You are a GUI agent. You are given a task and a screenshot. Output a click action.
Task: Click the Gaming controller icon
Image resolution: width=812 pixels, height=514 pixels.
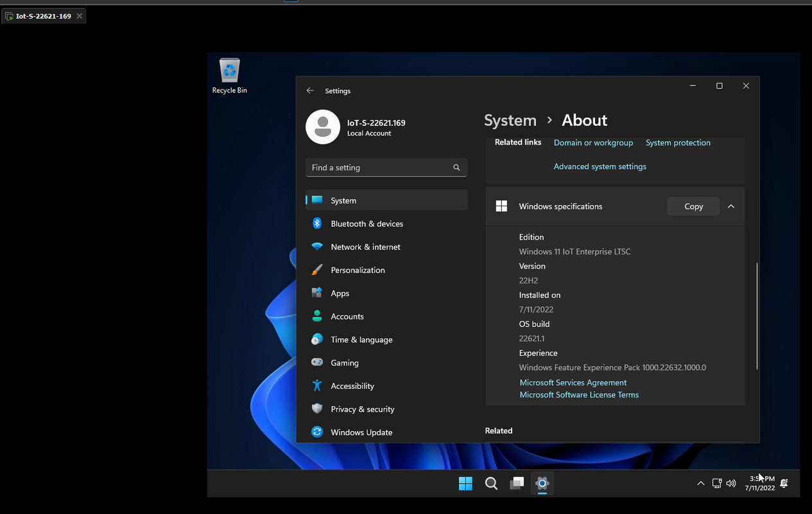[x=317, y=362]
